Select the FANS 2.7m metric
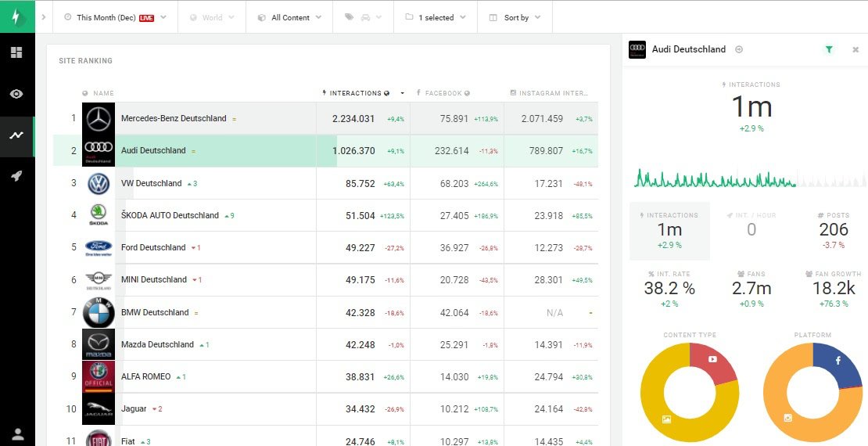The image size is (868, 446). pyautogui.click(x=751, y=290)
